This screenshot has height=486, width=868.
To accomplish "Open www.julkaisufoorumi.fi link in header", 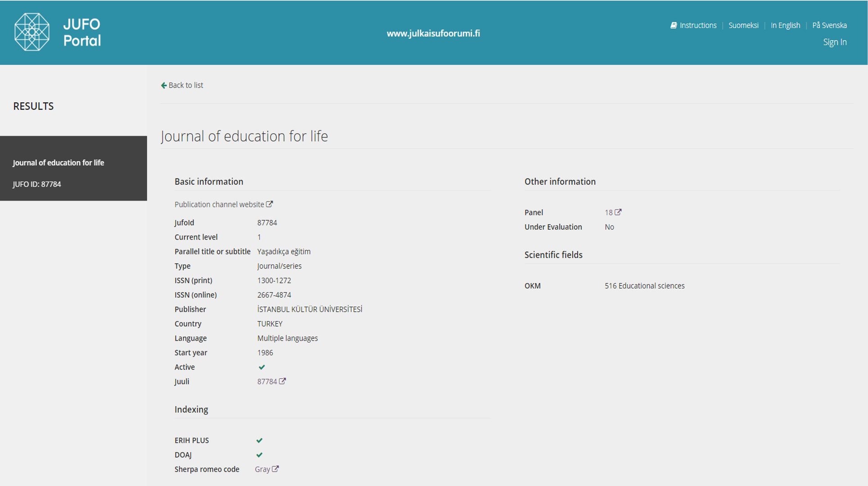I will point(433,33).
